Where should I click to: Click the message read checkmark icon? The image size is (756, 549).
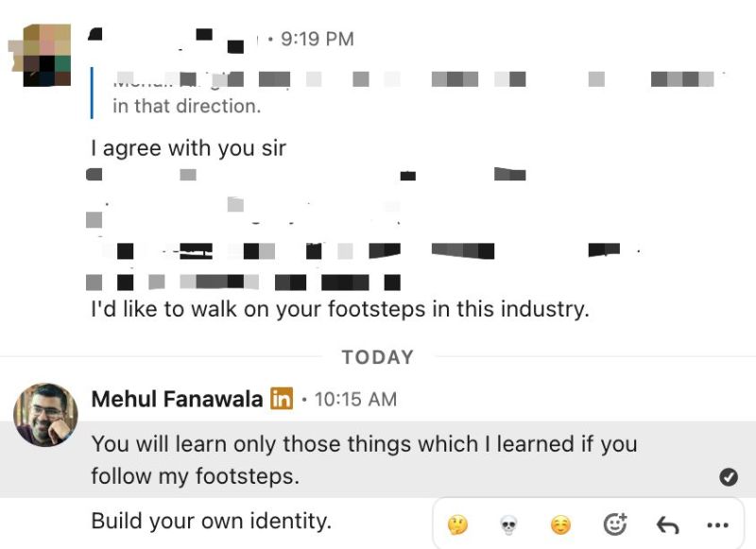click(729, 477)
